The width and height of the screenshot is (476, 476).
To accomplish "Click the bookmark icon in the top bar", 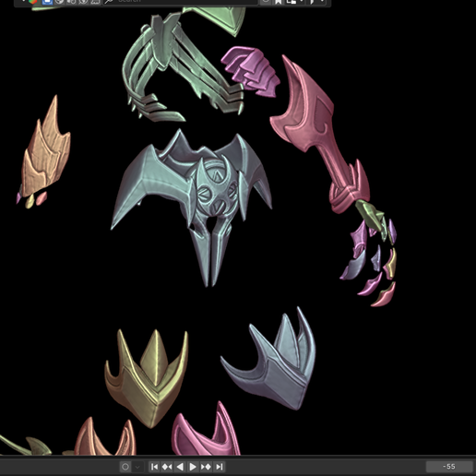I will click(x=278, y=2).
